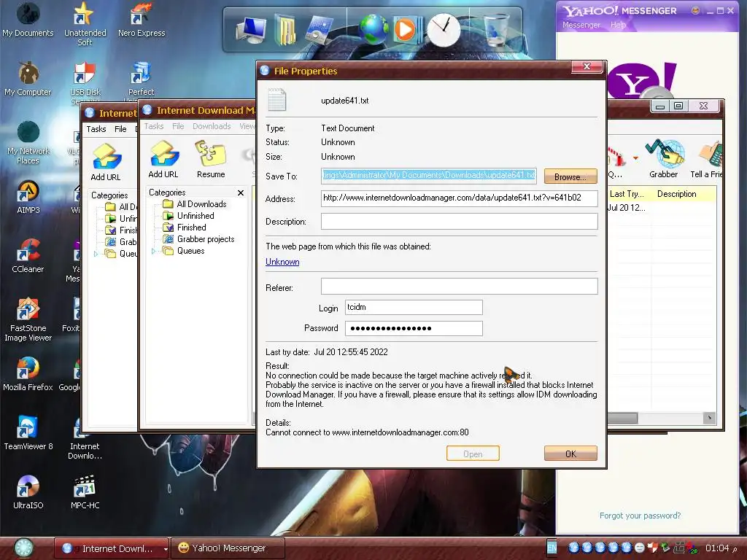Open My Computer desktop icon
This screenshot has width=747, height=560.
[28, 79]
